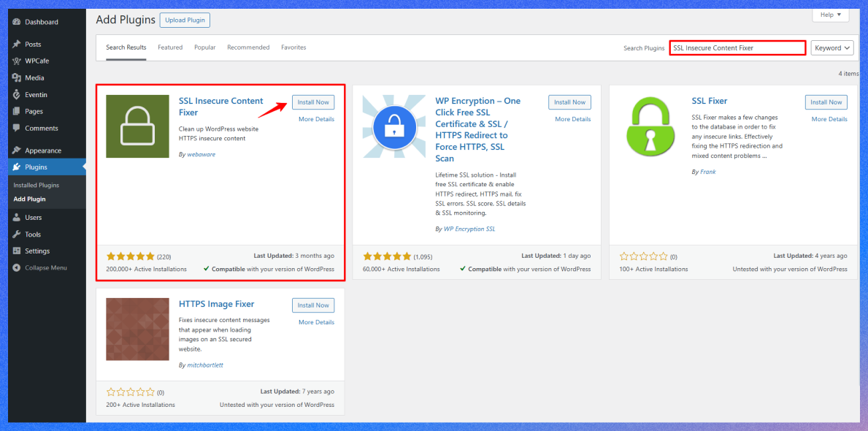Click the Add Plugins page heading
Image resolution: width=868 pixels, height=431 pixels.
coord(126,20)
